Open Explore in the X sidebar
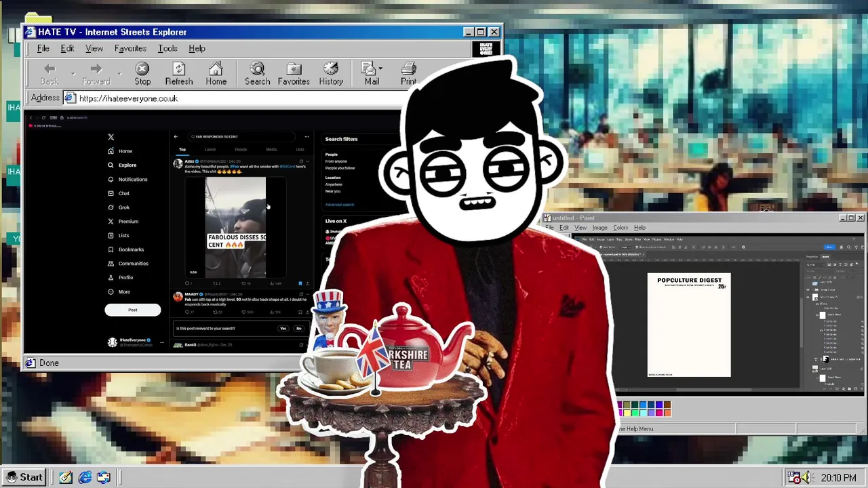This screenshot has width=868, height=488. [122, 165]
